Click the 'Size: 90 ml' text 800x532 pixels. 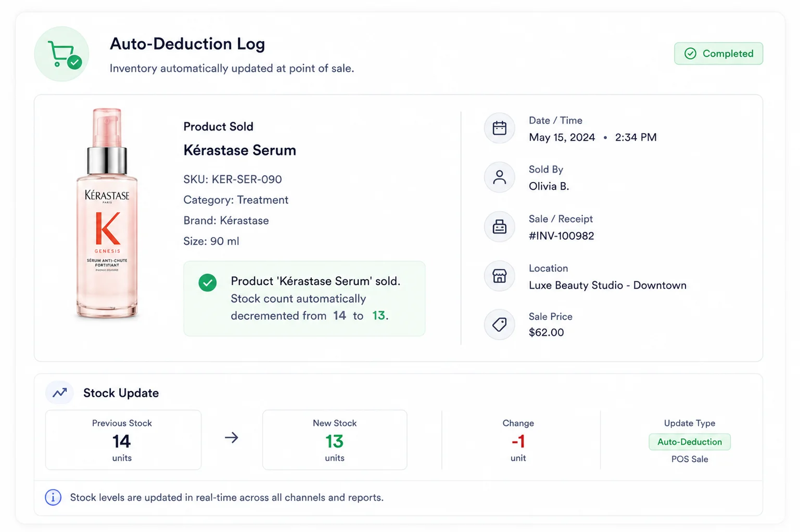[211, 241]
